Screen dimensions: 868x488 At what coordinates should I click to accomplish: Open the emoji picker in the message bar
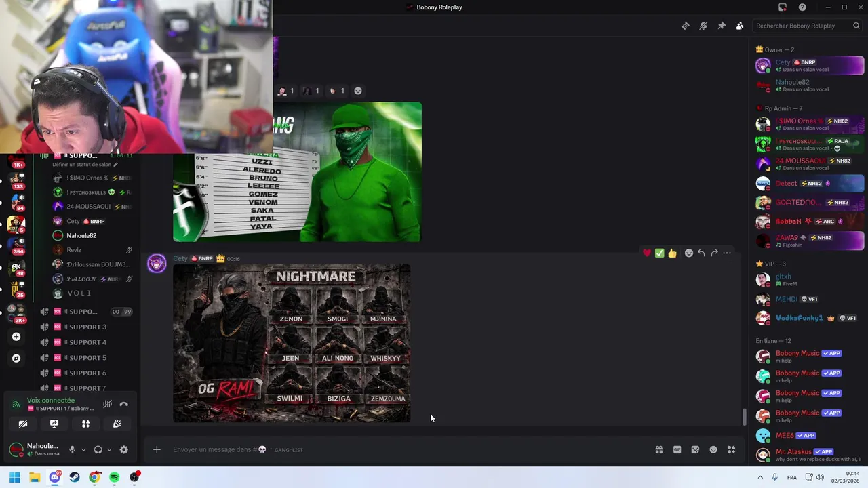713,449
